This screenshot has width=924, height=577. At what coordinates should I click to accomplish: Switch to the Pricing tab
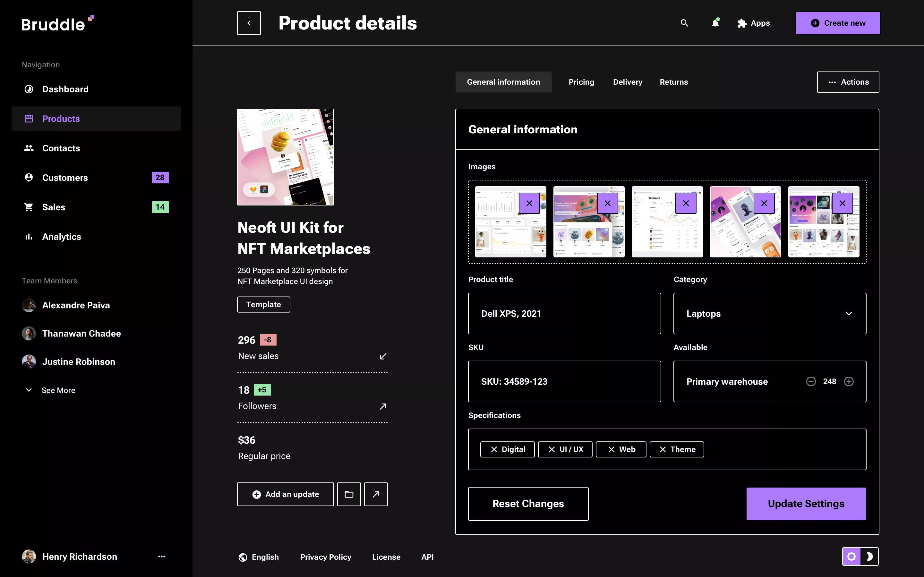pyautogui.click(x=581, y=82)
